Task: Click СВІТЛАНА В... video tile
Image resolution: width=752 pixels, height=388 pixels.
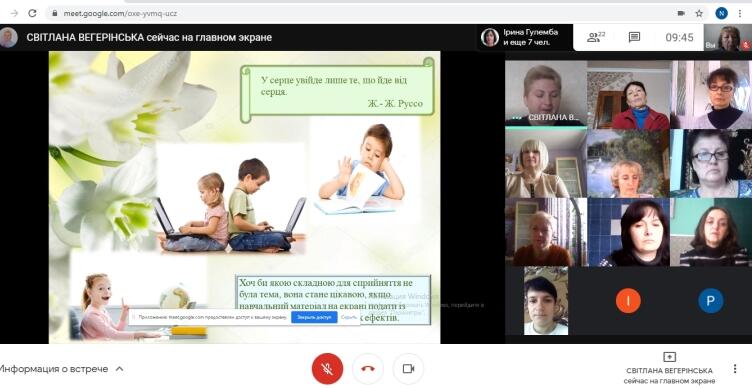Action: pos(545,94)
